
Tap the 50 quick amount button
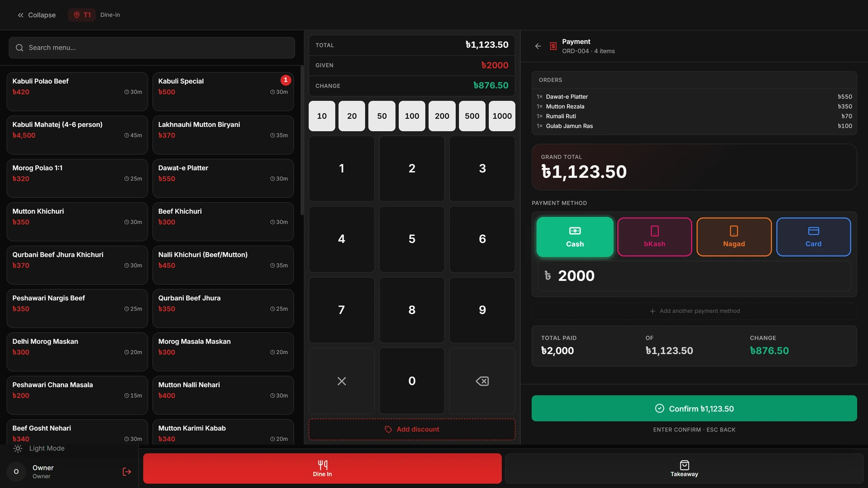tap(382, 116)
